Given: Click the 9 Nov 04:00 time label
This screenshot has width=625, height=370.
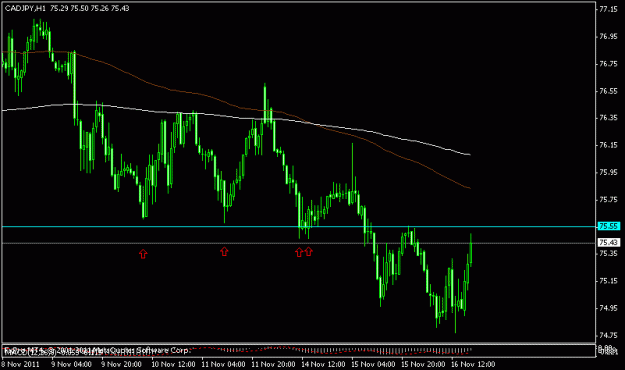Looking at the screenshot, I should (x=71, y=364).
